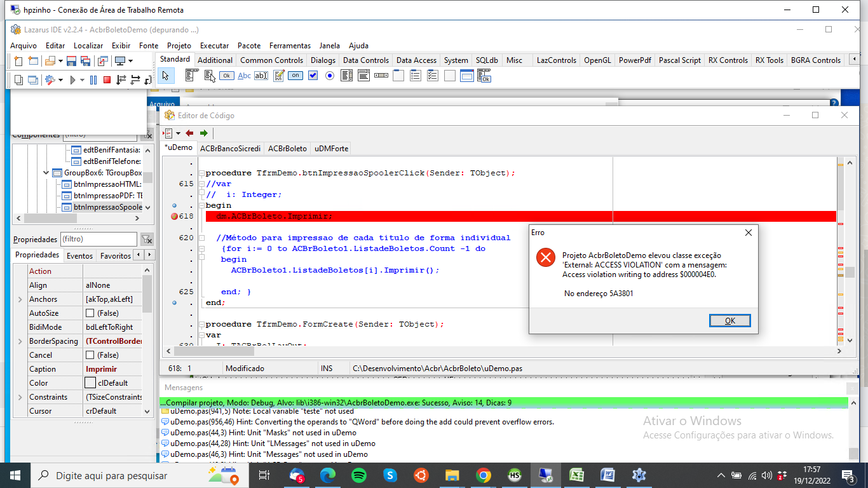Click the properties filter input field
The width and height of the screenshot is (868, 488).
click(x=98, y=240)
